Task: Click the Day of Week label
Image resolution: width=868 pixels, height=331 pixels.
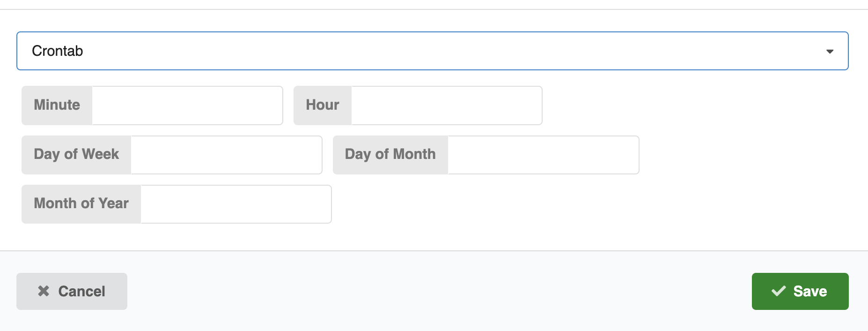Action: (x=77, y=154)
